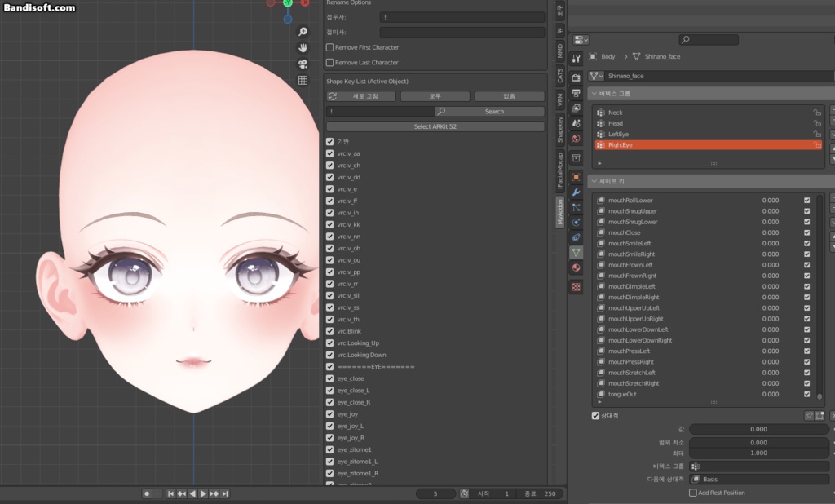The width and height of the screenshot is (835, 504).
Task: Expand the 상대적 section arrow
Action: pos(594,415)
